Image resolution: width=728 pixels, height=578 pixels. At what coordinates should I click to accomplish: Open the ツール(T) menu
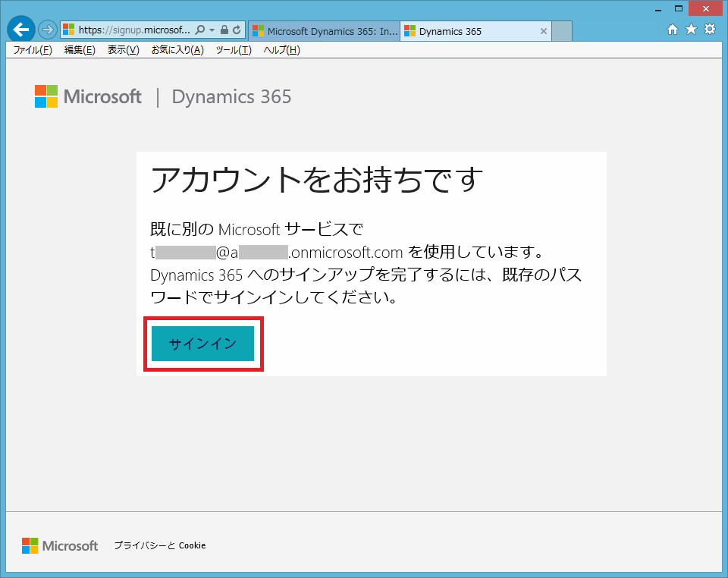coord(234,50)
